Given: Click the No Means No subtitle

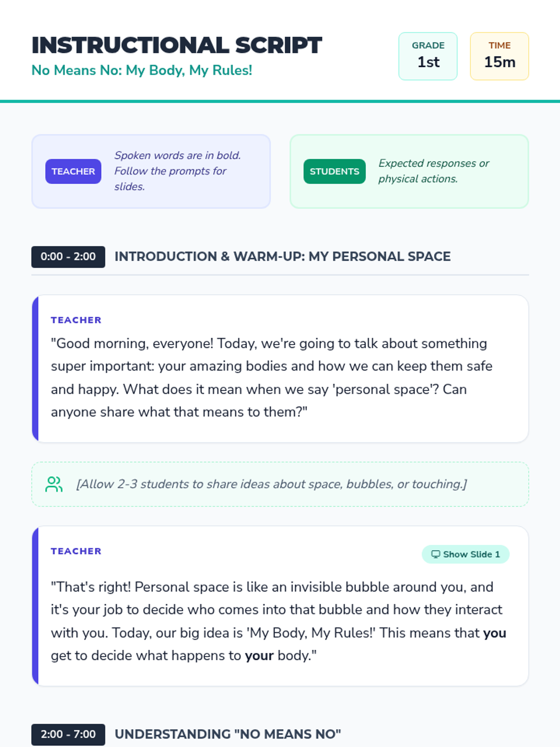Looking at the screenshot, I should point(142,70).
